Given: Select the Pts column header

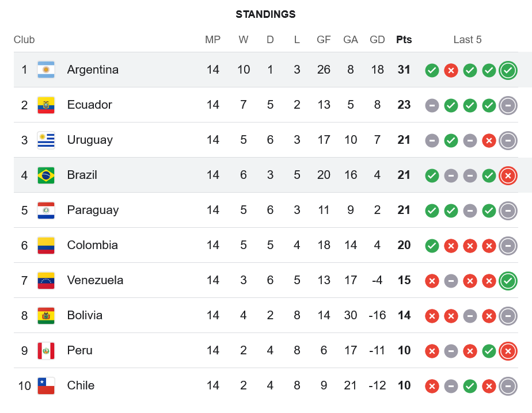Looking at the screenshot, I should tap(404, 40).
